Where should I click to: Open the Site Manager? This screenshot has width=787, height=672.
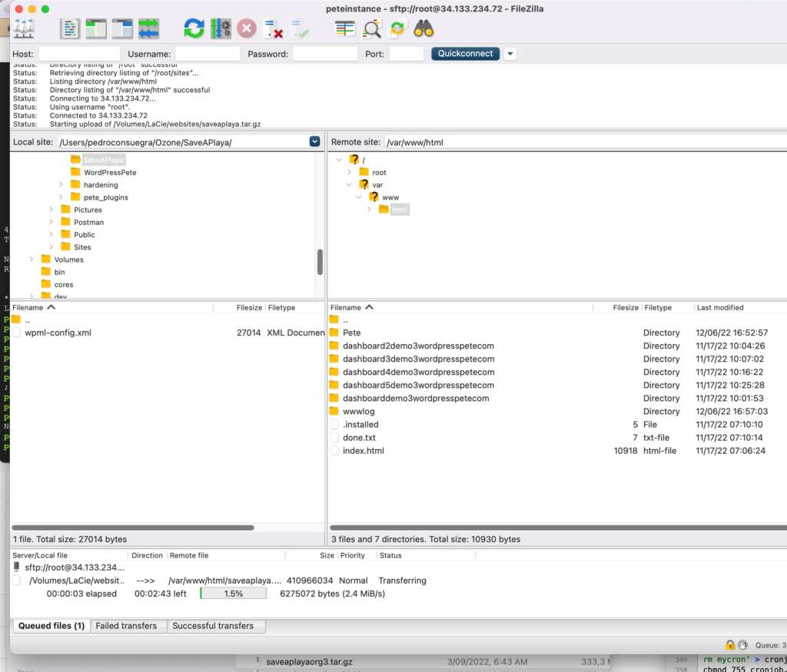pyautogui.click(x=24, y=29)
